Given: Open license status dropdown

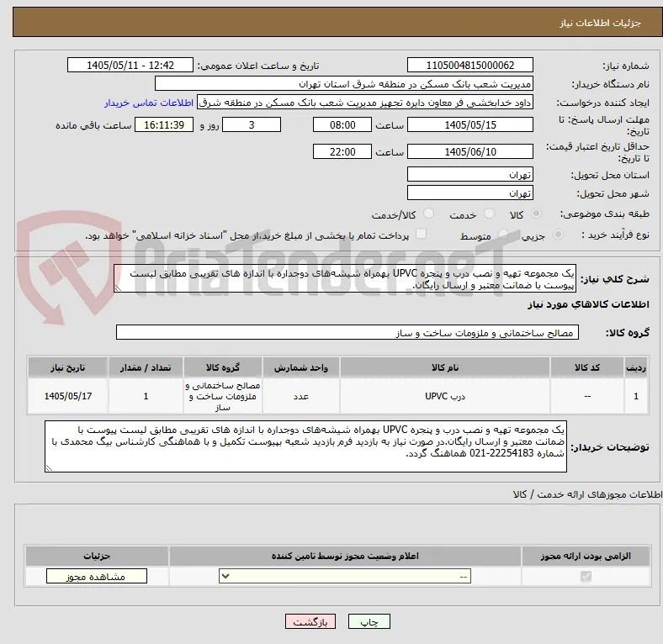Looking at the screenshot, I should [345, 577].
